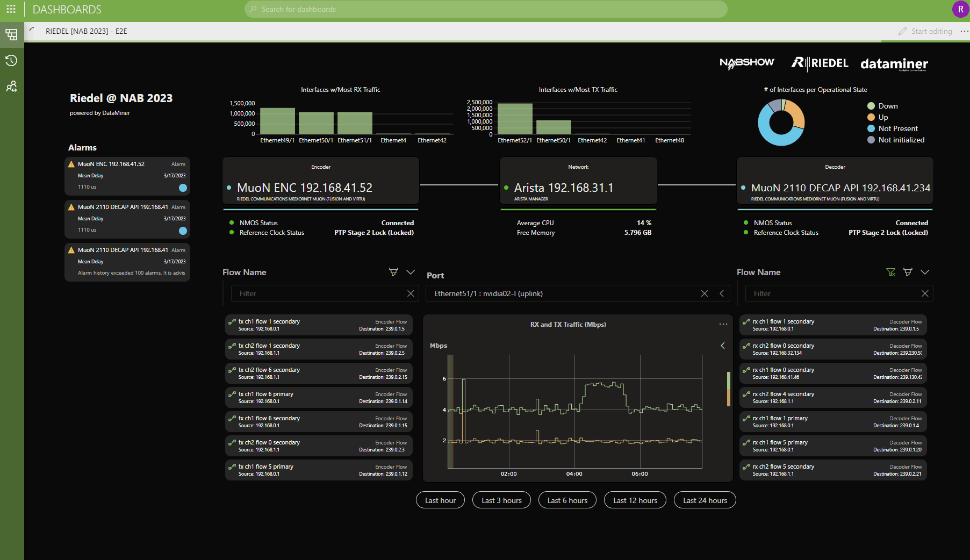Select rx ch1 flow 5 primary flow

click(x=833, y=446)
